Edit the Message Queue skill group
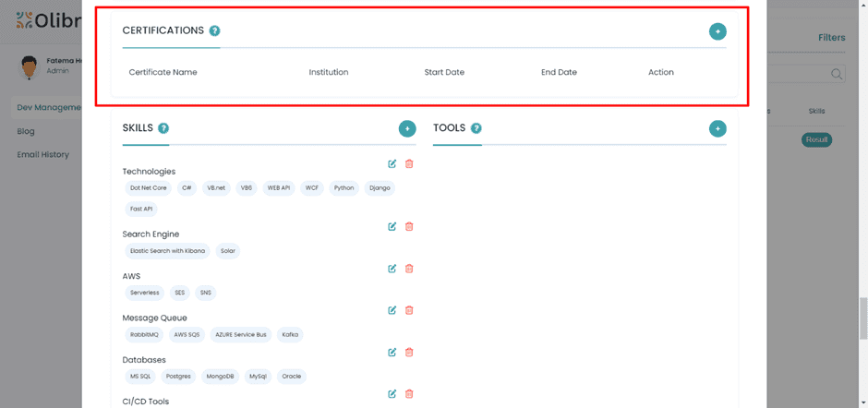The height and width of the screenshot is (408, 868). (x=392, y=310)
